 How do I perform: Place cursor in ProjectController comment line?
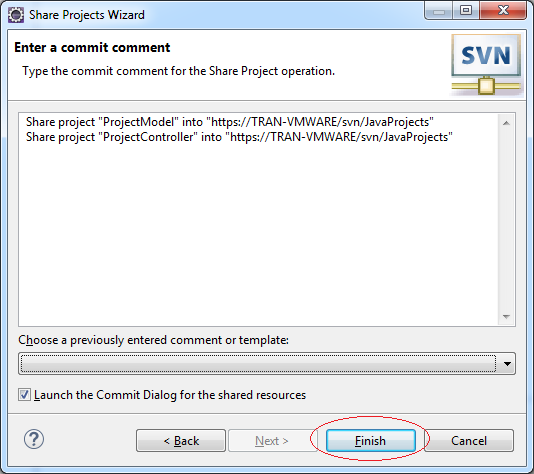pos(239,137)
